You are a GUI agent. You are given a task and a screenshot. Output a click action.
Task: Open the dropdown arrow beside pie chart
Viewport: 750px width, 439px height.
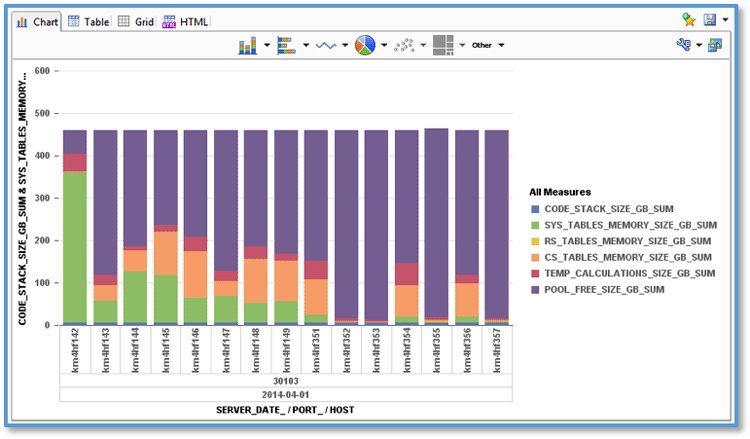[x=384, y=45]
